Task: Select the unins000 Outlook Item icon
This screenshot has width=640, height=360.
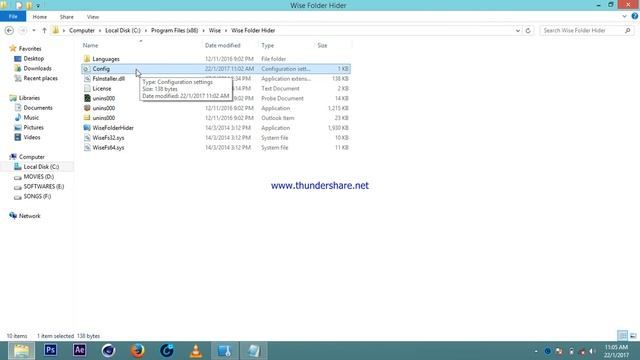Action: 87,118
